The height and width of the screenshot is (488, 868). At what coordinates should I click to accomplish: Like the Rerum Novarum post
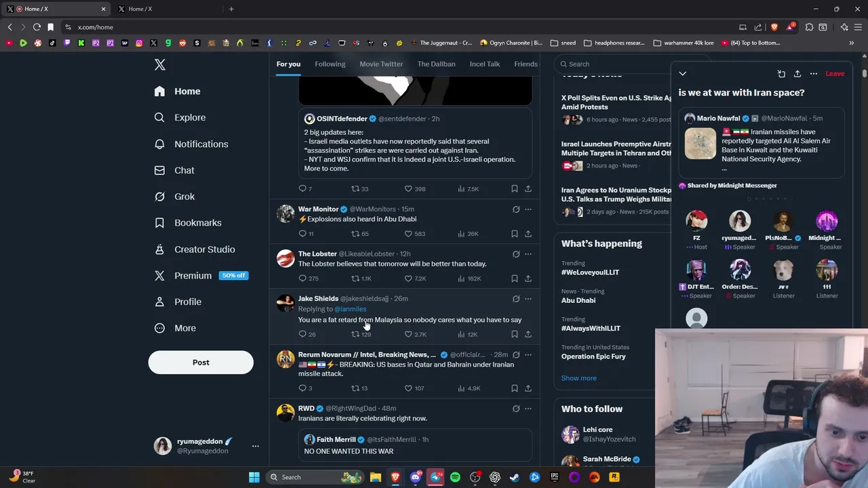[x=408, y=388]
